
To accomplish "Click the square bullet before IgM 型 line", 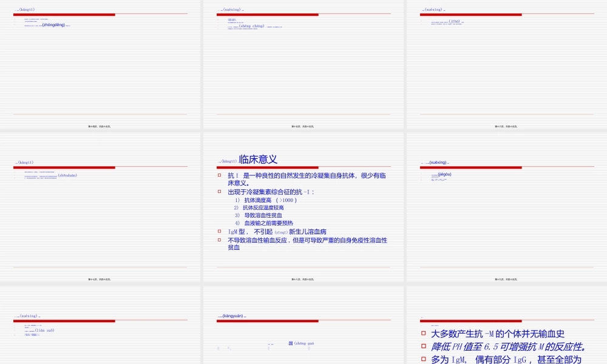I will [219, 231].
